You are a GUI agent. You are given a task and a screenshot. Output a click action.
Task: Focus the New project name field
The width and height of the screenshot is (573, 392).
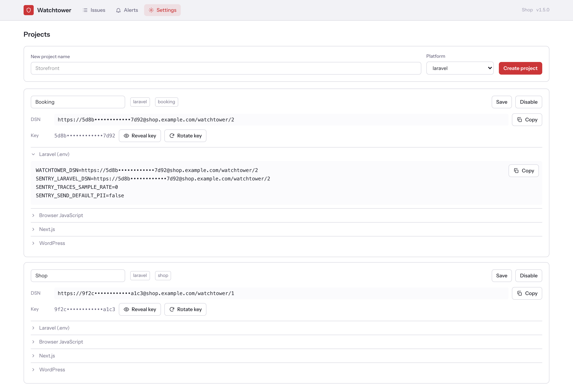click(226, 68)
